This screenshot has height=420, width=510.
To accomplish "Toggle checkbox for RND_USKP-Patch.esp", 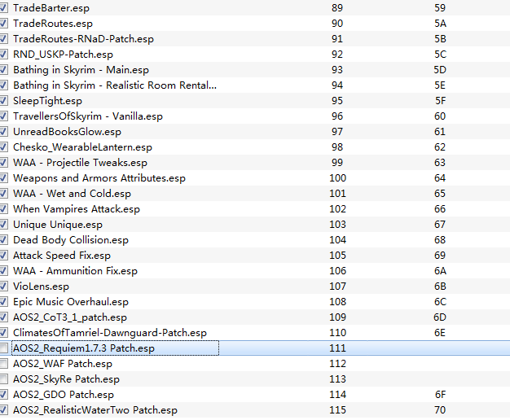I will [3, 55].
